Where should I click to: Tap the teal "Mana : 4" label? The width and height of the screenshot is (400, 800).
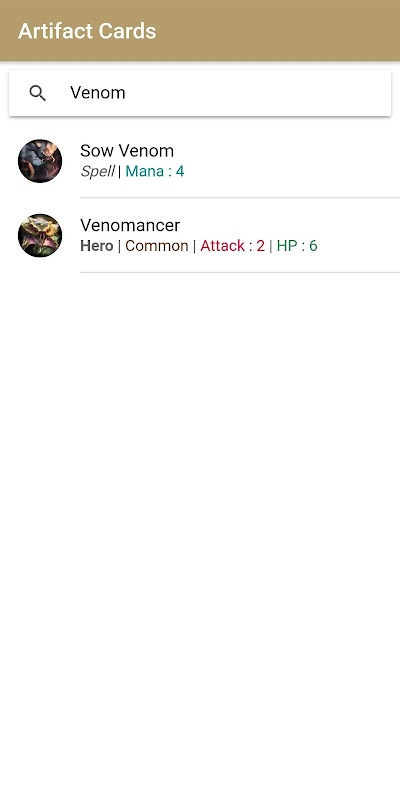tap(155, 171)
